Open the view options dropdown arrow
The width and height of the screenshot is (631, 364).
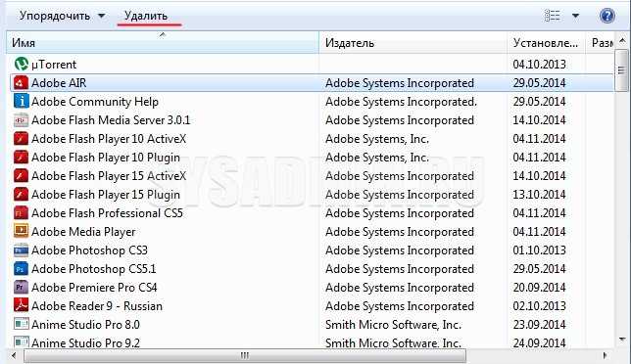[x=576, y=16]
